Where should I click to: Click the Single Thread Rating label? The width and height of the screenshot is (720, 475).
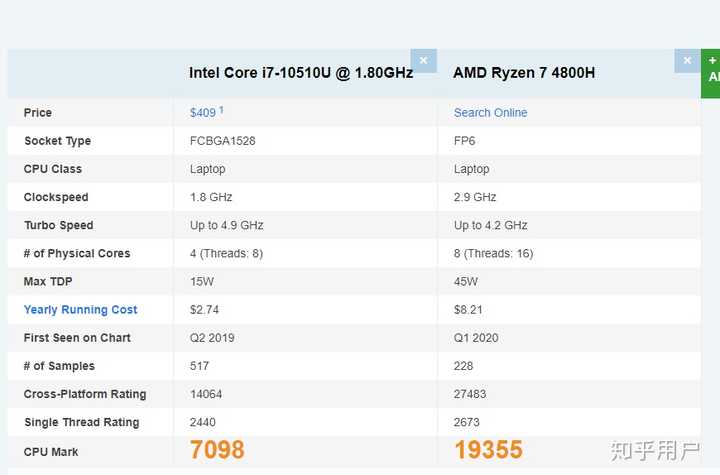(82, 423)
